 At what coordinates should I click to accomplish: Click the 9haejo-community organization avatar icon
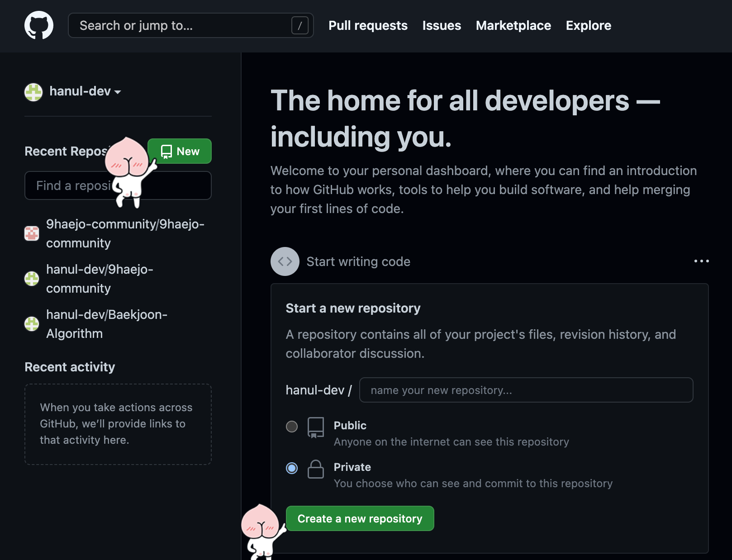coord(32,233)
